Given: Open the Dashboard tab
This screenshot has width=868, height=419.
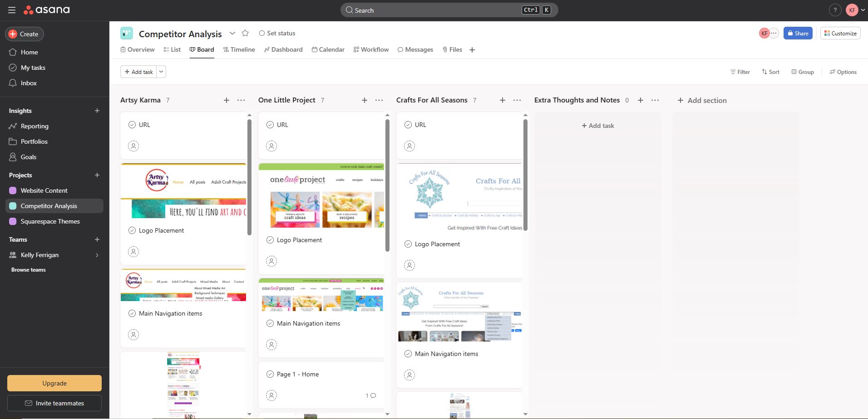Looking at the screenshot, I should point(283,49).
